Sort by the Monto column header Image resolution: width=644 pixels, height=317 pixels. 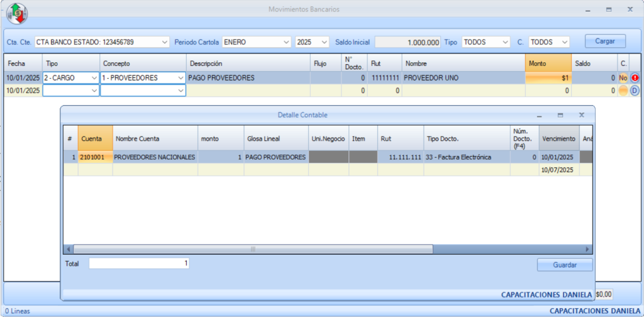(x=548, y=64)
